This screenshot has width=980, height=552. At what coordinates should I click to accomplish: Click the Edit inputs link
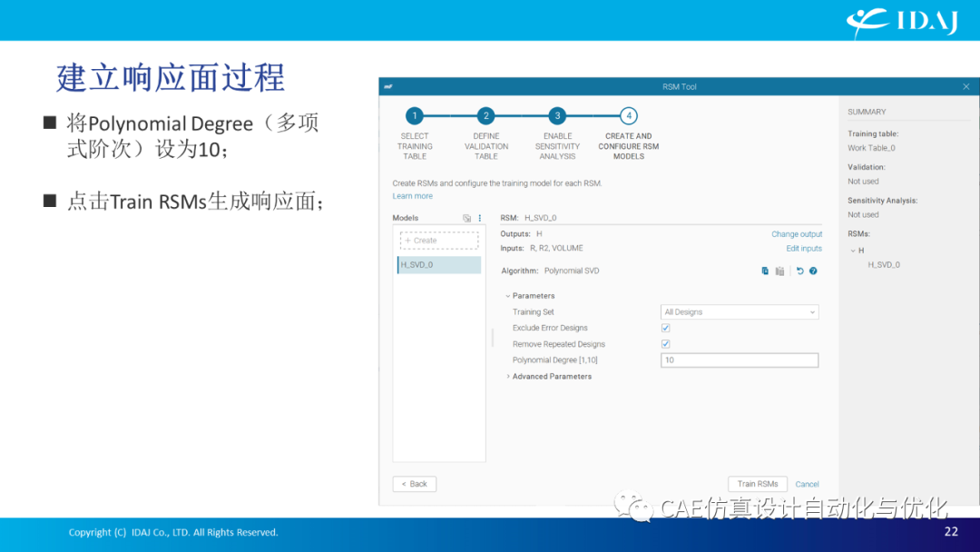(x=804, y=248)
